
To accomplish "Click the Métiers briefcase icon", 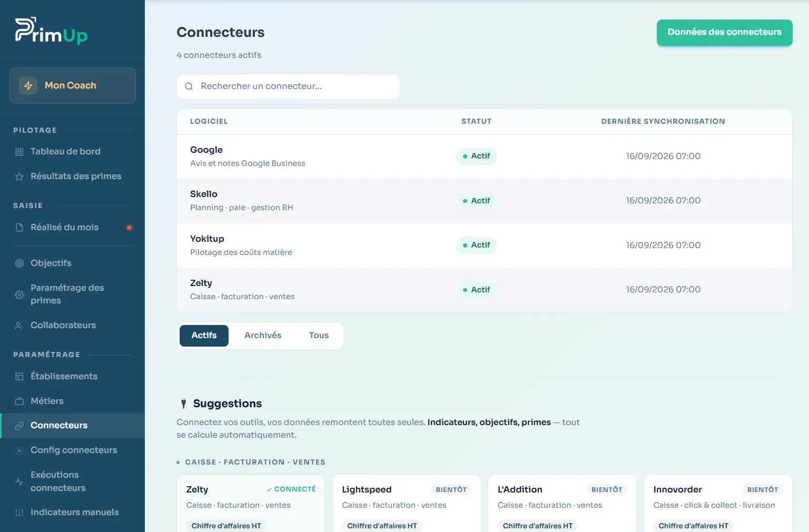I will (x=19, y=401).
